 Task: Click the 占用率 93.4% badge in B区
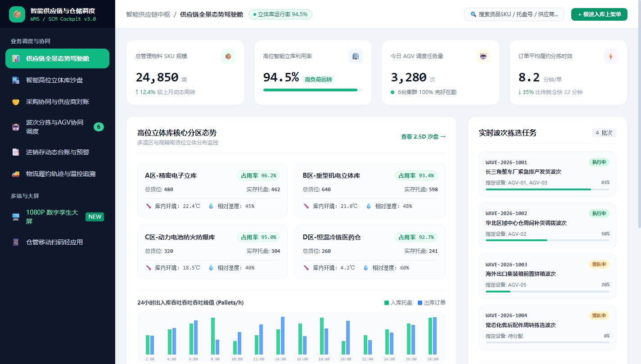[x=416, y=175]
